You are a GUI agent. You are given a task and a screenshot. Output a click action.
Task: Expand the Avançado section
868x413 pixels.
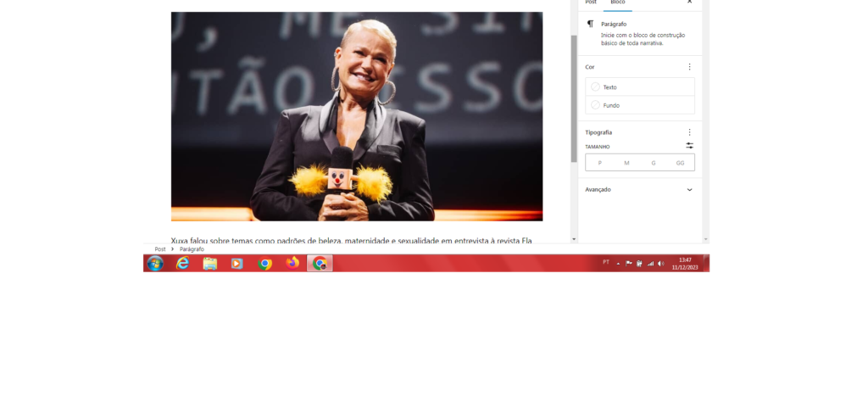[639, 189]
